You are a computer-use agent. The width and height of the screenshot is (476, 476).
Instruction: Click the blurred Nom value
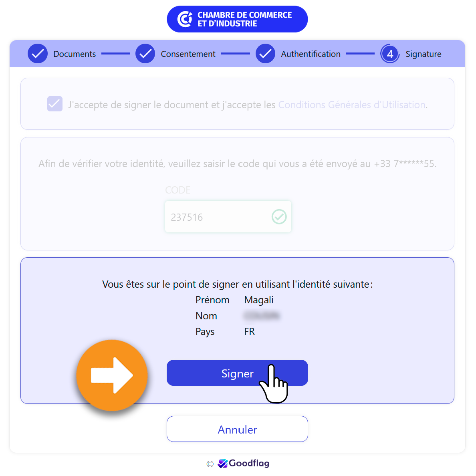click(x=261, y=316)
